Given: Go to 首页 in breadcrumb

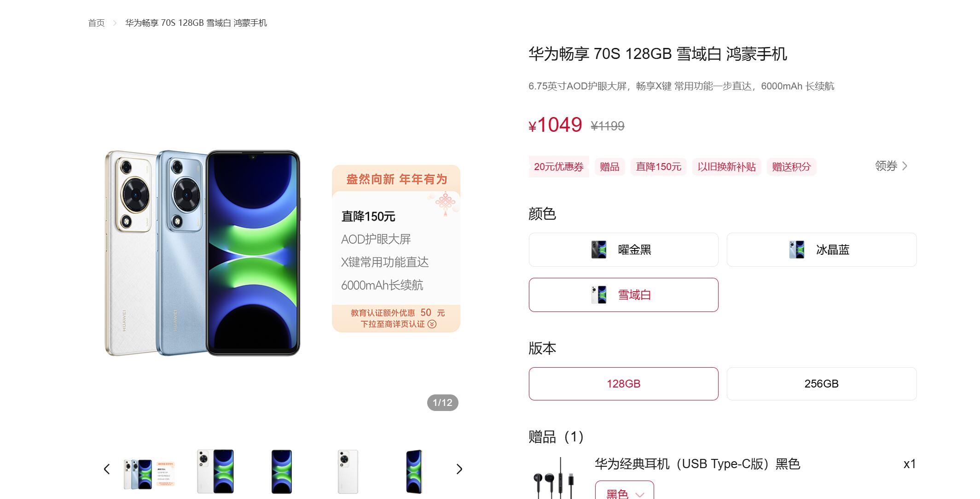Looking at the screenshot, I should point(97,23).
